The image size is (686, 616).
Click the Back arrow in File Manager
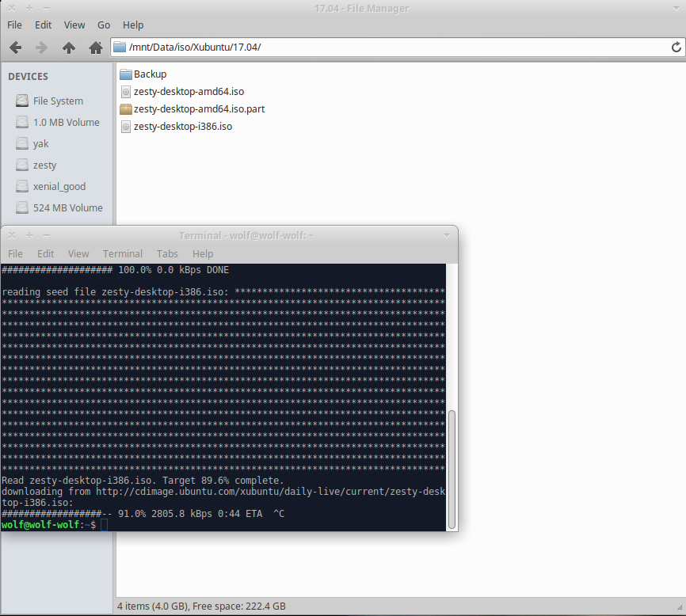15,48
